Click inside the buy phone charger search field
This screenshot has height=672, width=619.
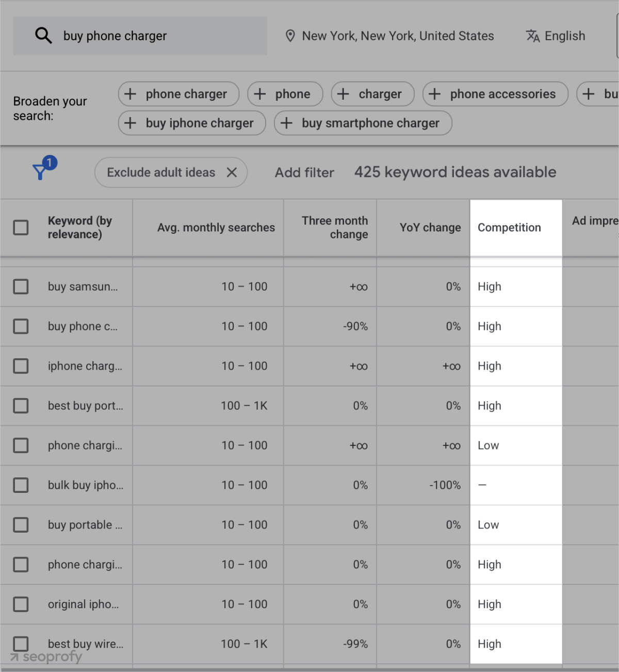(155, 36)
